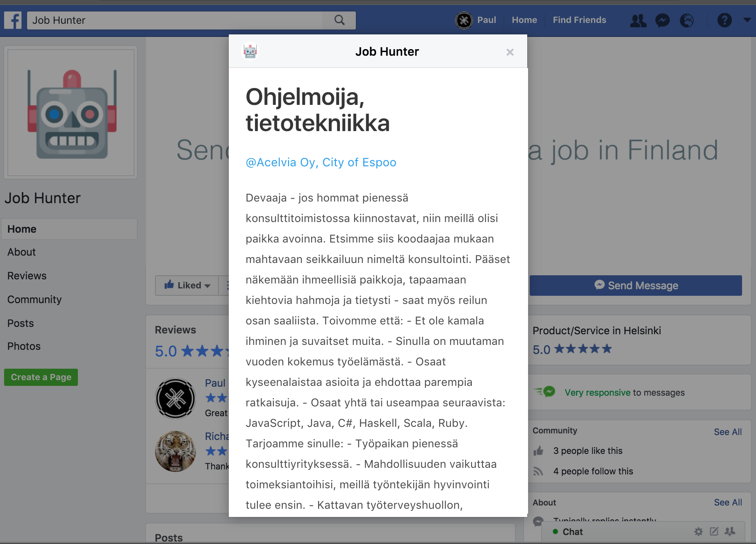Open the Community section in sidebar
This screenshot has height=544, width=756.
click(34, 299)
